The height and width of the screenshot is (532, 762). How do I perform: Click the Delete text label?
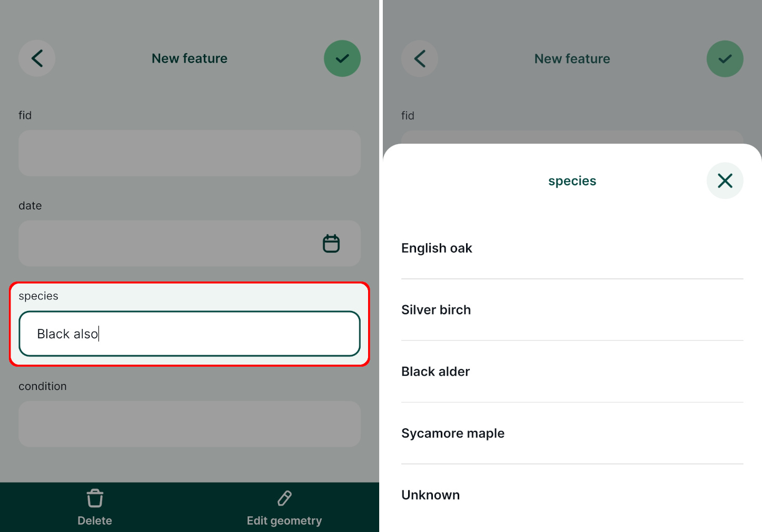(95, 520)
